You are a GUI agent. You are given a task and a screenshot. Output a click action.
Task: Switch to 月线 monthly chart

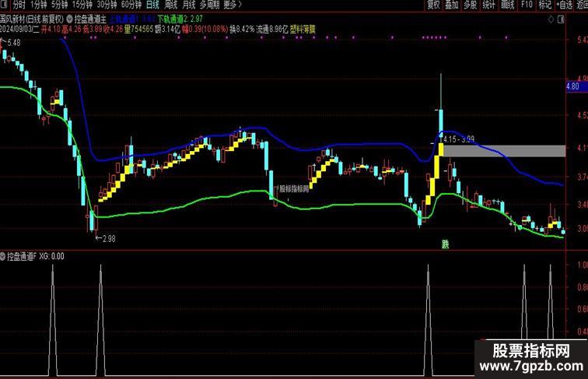[189, 5]
